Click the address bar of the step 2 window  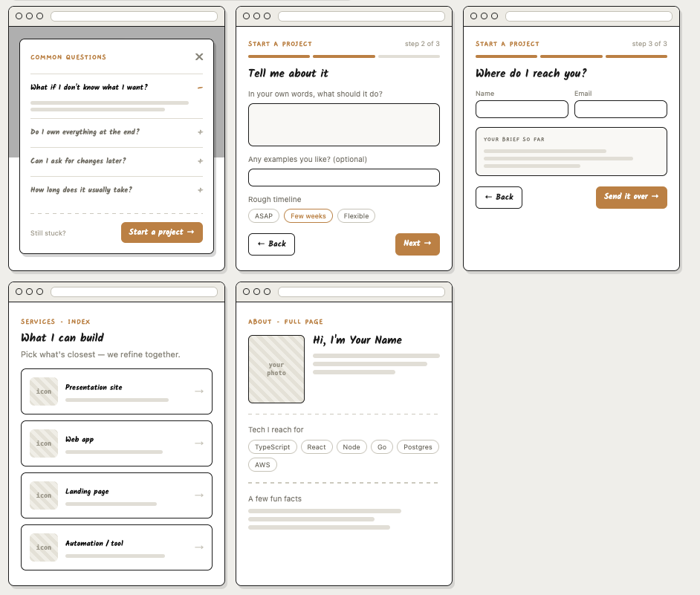(361, 16)
